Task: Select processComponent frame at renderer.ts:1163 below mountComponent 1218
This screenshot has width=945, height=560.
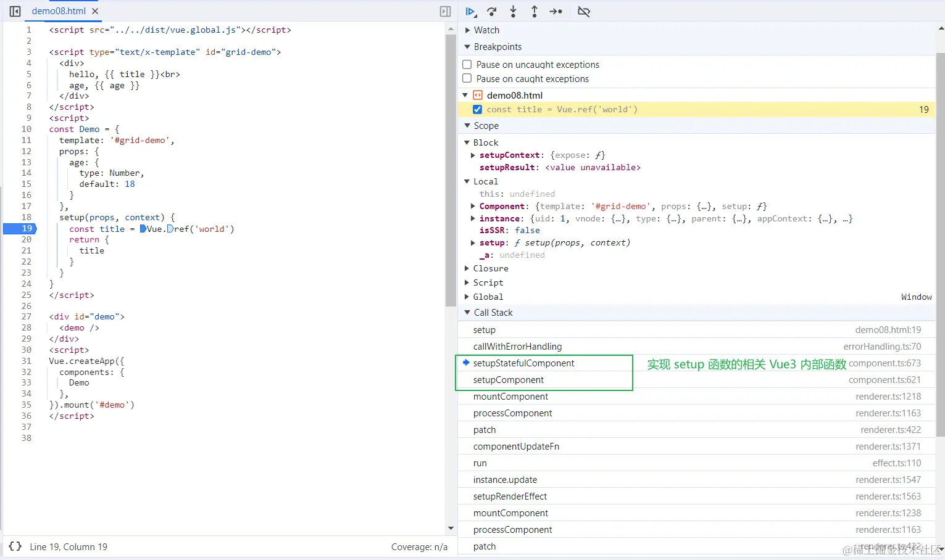Action: (x=697, y=413)
